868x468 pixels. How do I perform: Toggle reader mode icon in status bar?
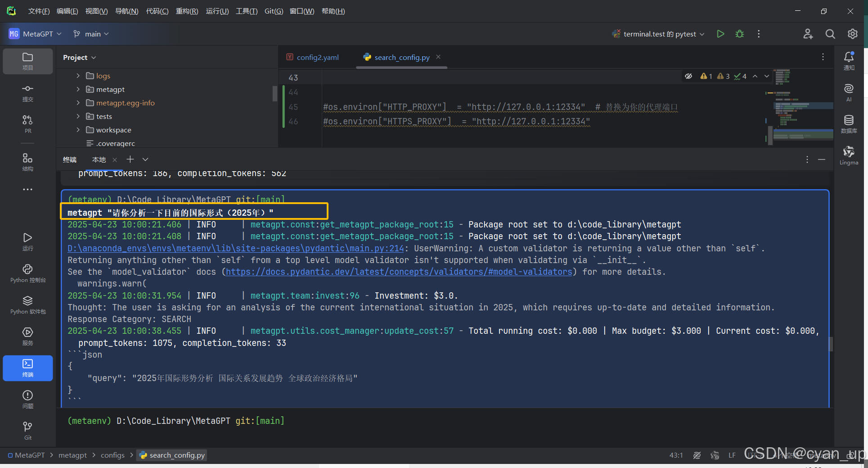click(697, 455)
